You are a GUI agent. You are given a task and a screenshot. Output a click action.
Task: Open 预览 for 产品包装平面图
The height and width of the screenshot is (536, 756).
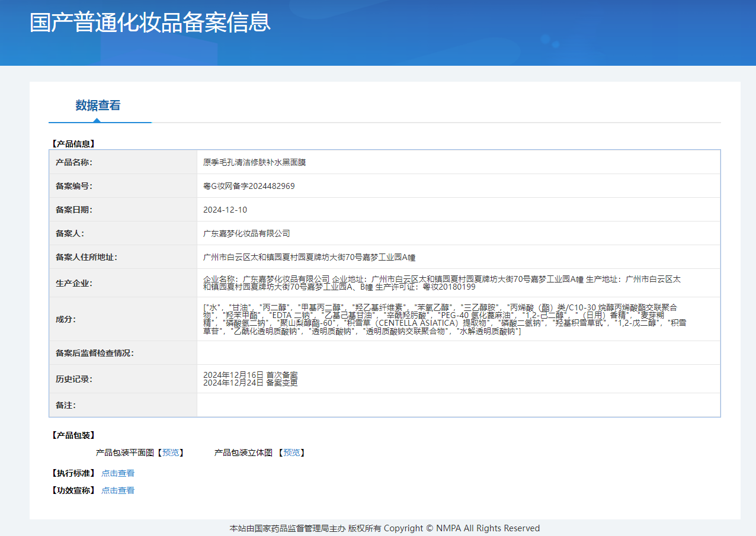[171, 452]
